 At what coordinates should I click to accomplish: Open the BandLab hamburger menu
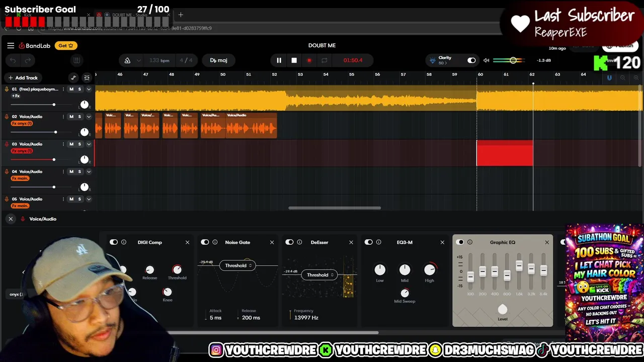click(x=11, y=45)
